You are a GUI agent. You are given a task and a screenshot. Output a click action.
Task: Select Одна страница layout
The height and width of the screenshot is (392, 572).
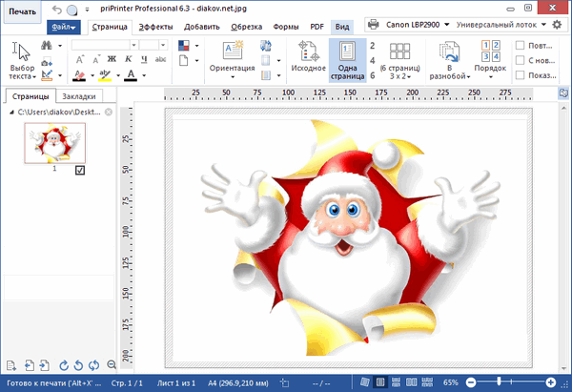(347, 61)
